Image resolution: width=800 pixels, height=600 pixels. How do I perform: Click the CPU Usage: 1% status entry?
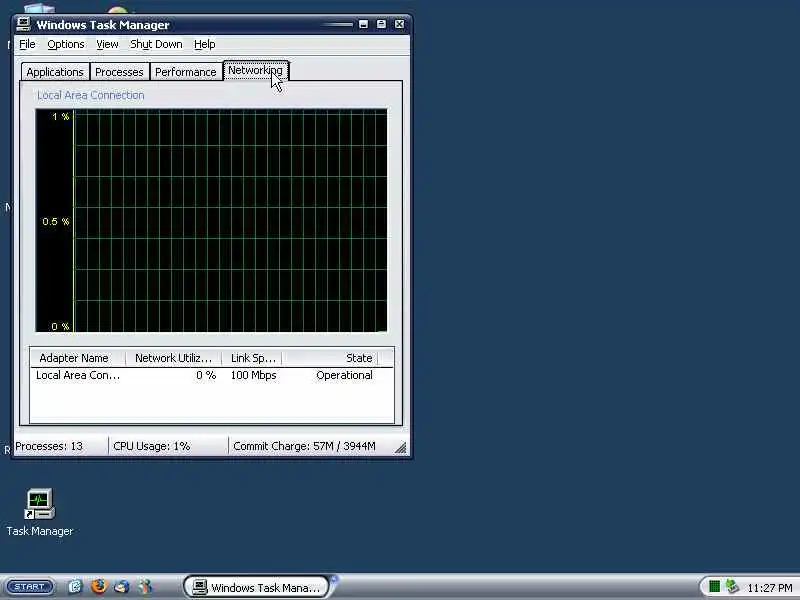coord(152,446)
